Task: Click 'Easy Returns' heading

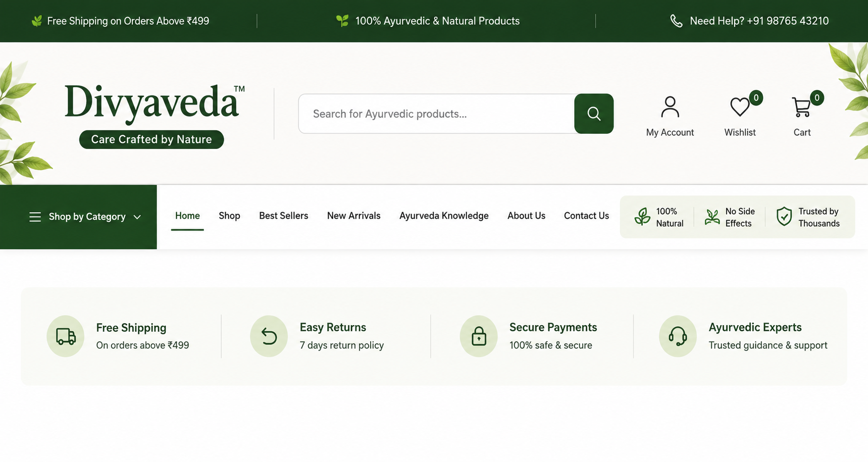Action: (x=333, y=327)
